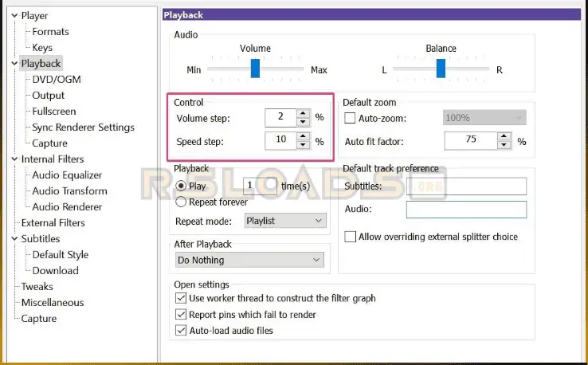The width and height of the screenshot is (588, 365).
Task: Select the Repeat forever radio button
Action: point(181,202)
